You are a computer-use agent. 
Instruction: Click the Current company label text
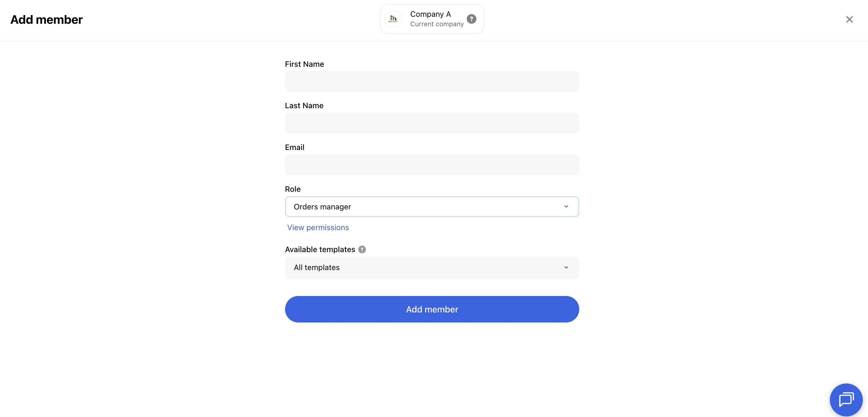(x=436, y=24)
